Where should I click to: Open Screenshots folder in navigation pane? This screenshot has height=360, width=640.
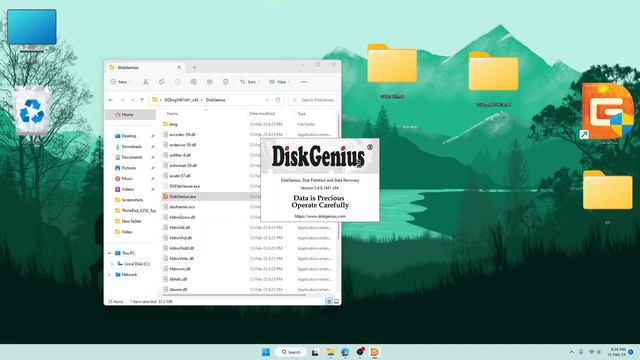pos(132,200)
